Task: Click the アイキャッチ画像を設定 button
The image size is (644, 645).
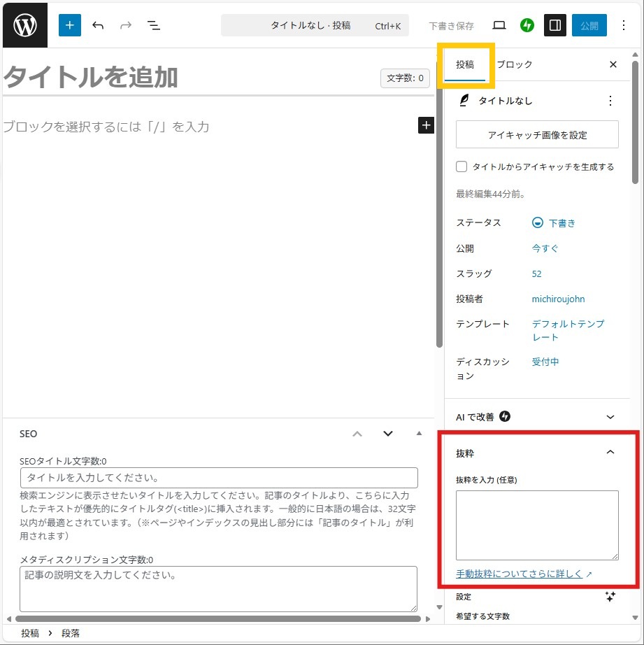Action: [537, 135]
